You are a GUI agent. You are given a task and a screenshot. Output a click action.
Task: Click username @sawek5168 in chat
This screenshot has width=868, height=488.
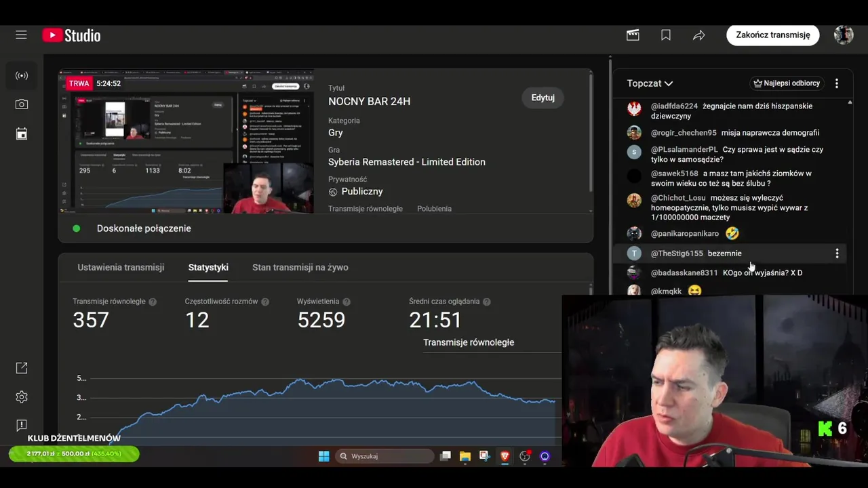click(675, 174)
